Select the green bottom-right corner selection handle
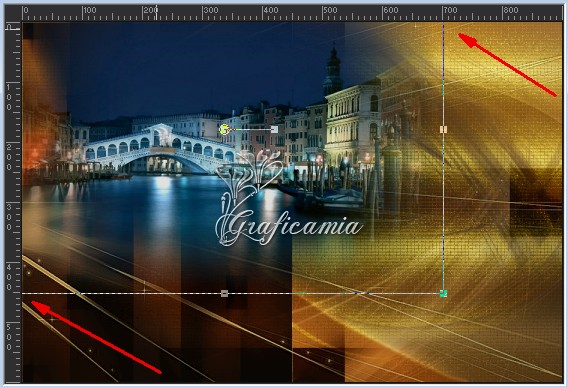The width and height of the screenshot is (568, 387). 443,294
